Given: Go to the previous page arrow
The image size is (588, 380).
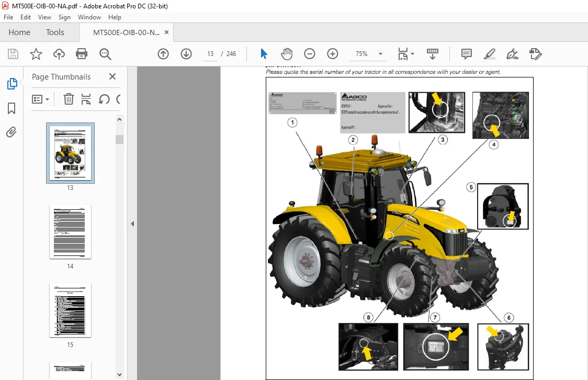Looking at the screenshot, I should [163, 54].
